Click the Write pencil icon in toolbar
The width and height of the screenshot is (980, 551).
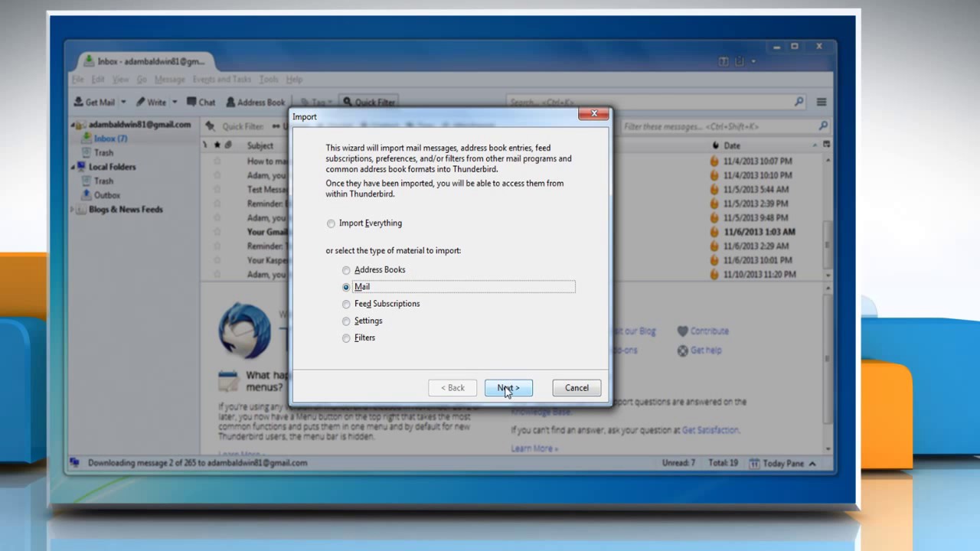click(141, 102)
